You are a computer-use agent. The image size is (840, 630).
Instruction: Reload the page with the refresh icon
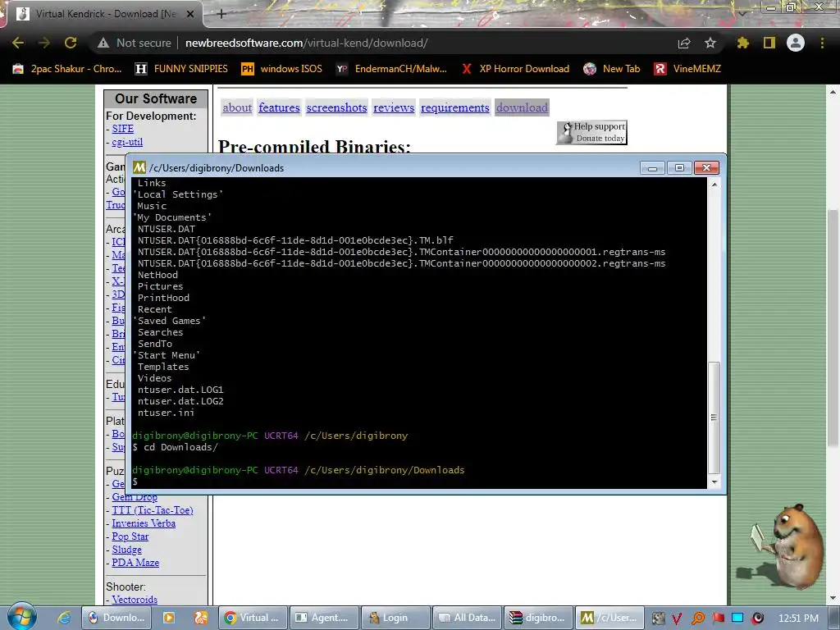(x=71, y=43)
